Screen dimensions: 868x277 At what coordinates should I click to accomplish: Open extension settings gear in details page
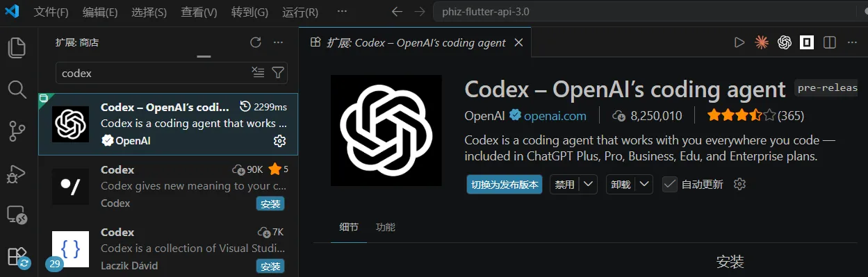click(740, 184)
